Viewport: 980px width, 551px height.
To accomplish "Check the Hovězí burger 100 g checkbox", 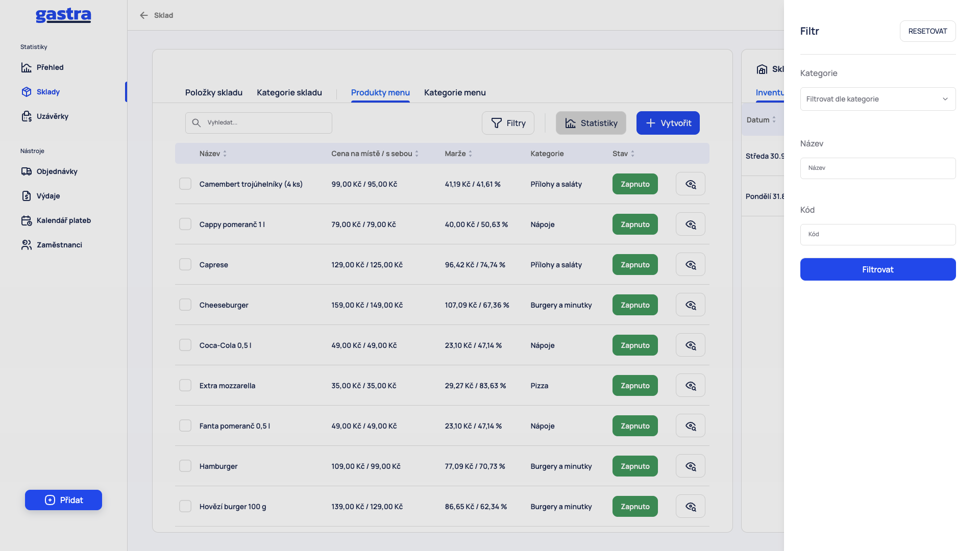I will tap(185, 506).
